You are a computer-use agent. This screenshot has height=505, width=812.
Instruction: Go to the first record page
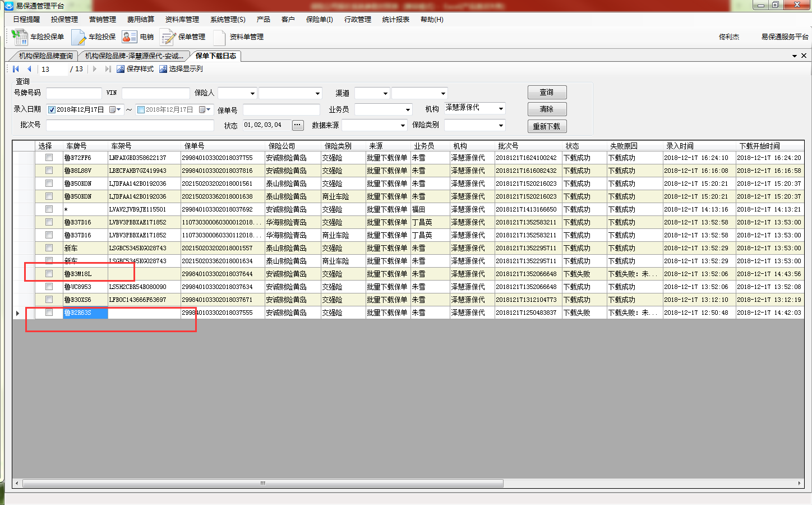click(x=16, y=69)
